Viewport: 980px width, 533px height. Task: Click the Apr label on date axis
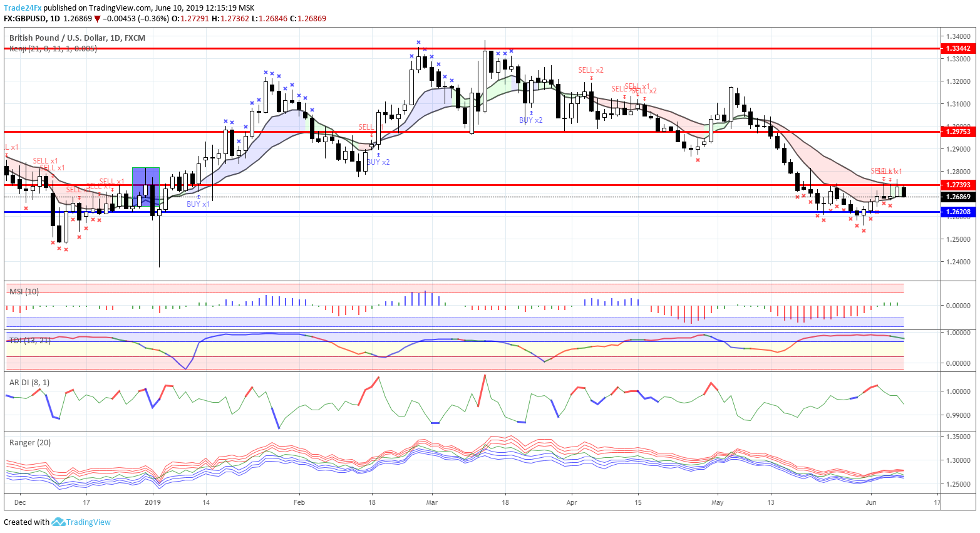[571, 502]
